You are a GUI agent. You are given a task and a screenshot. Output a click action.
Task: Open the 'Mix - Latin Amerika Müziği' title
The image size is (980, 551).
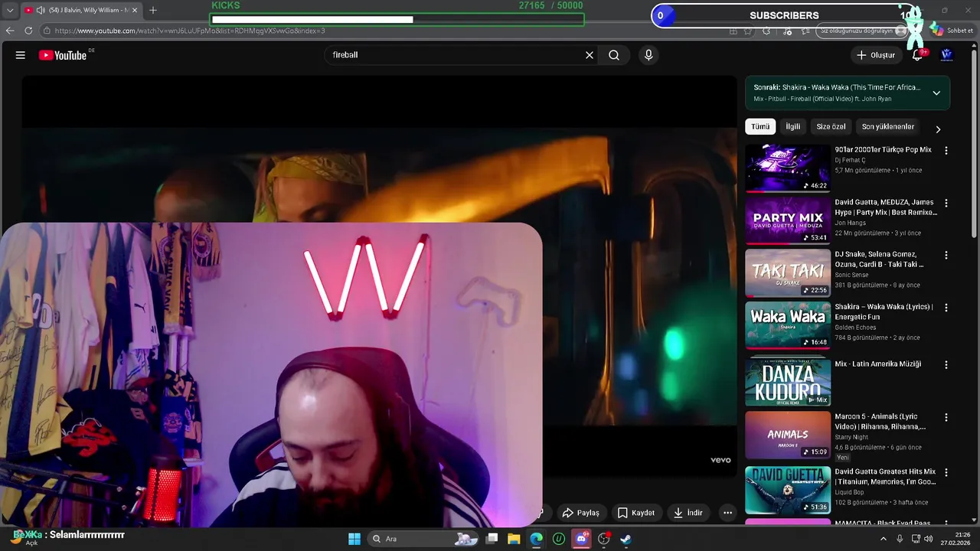[877, 364]
